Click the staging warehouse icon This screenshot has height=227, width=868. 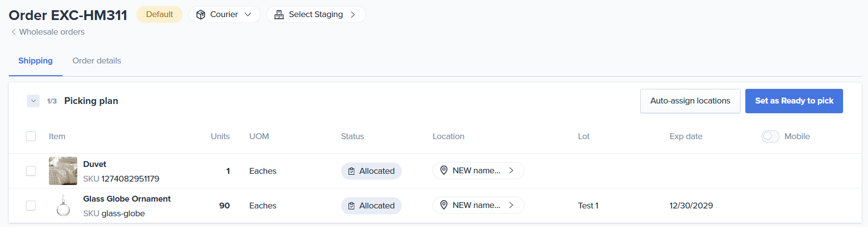click(x=279, y=15)
